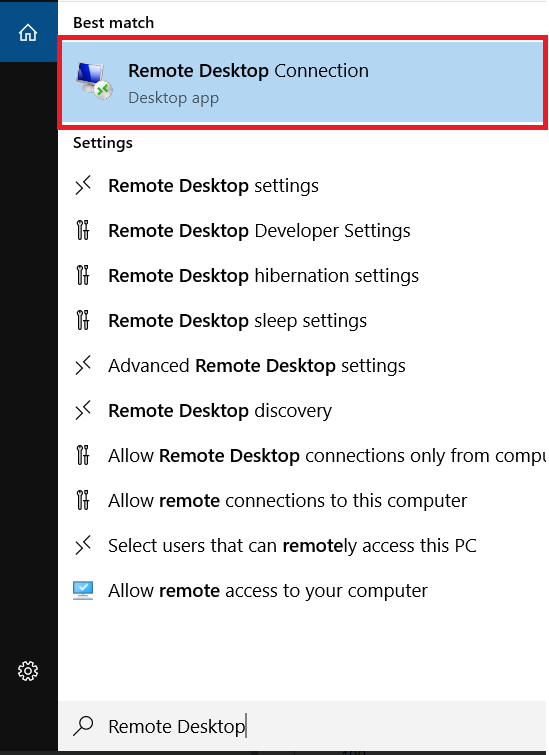Click icon beside Remote Desktop discovery
This screenshot has height=755, width=549.
[x=83, y=410]
